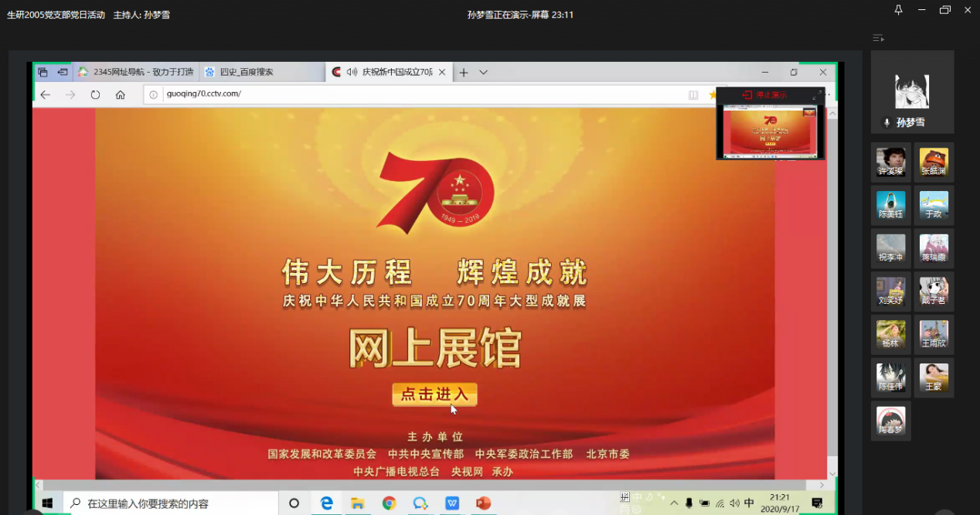The width and height of the screenshot is (980, 515).
Task: Select participant 戴子茗 avatar
Action: pos(934,292)
